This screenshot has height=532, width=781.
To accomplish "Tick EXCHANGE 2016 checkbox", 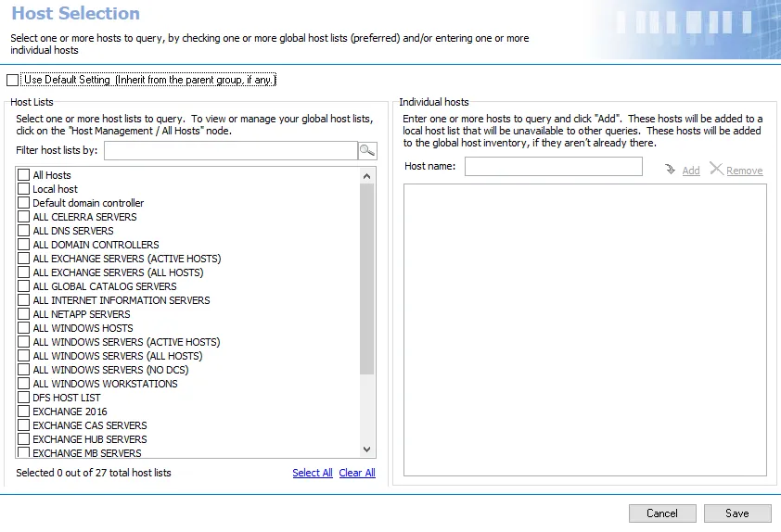I will click(23, 412).
